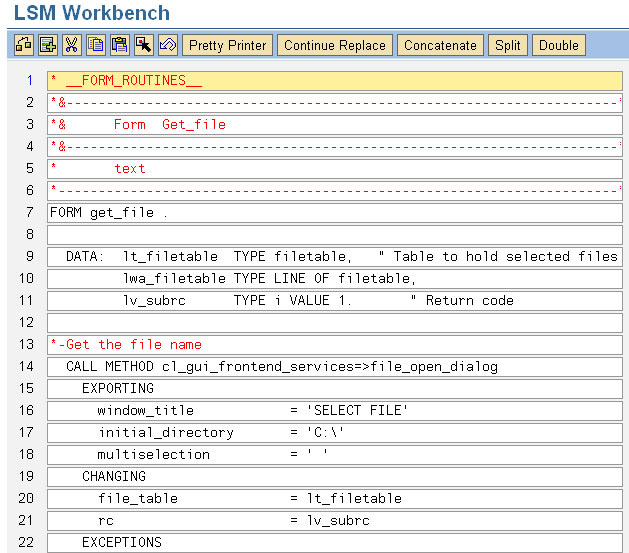Click the initial_directory = 'C:\' line
The image size is (629, 553).
(x=335, y=432)
